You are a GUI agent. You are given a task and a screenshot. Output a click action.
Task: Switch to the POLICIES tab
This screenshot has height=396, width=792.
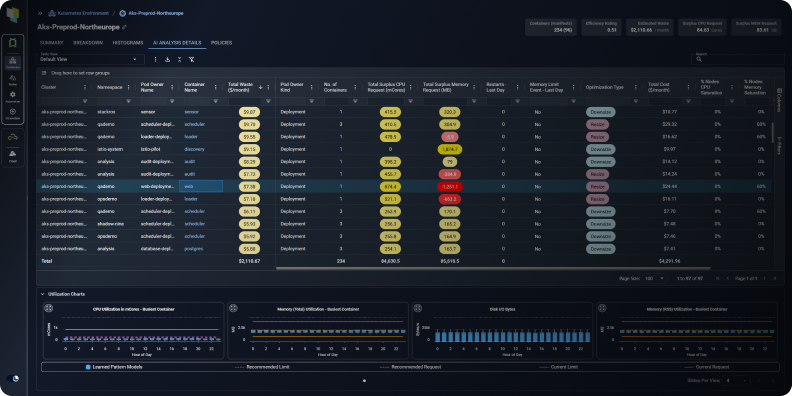(x=221, y=43)
